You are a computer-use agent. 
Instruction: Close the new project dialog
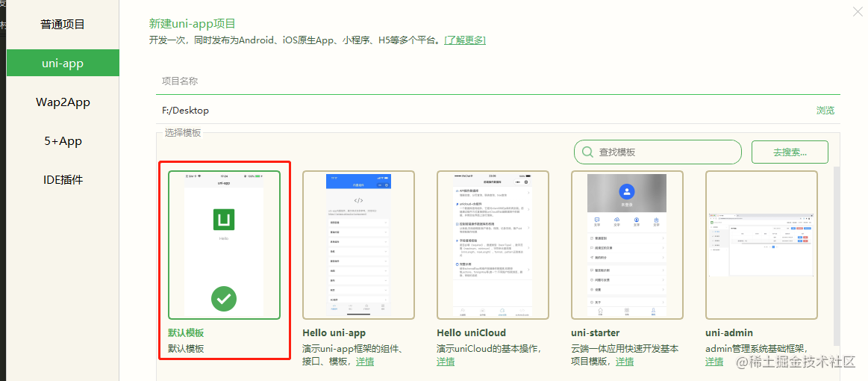[858, 12]
